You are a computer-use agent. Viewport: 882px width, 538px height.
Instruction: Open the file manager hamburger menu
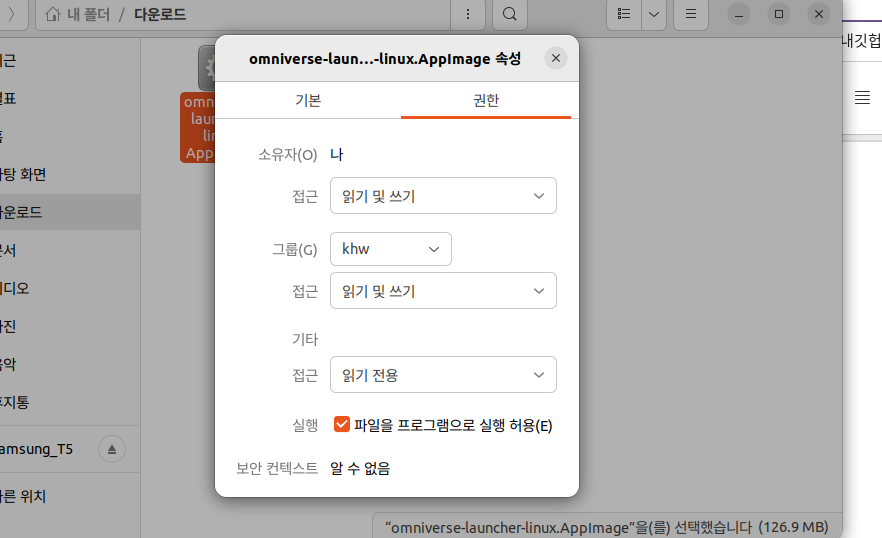pyautogui.click(x=691, y=14)
